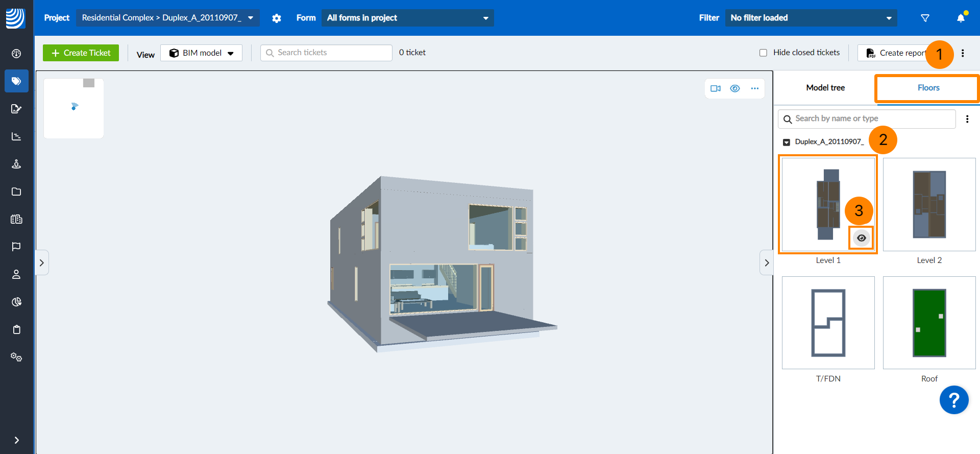Viewport: 980px width, 454px height.
Task: Open the BIM model view dropdown
Action: click(x=202, y=53)
